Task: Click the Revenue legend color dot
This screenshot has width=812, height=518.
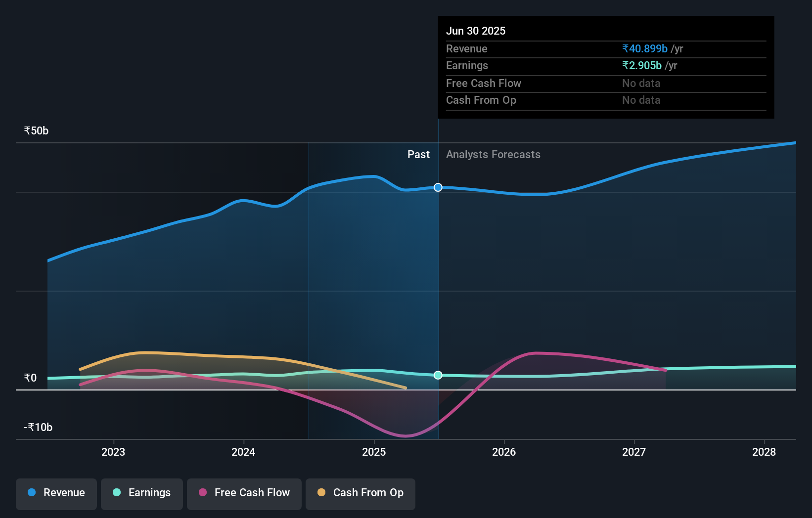Action: (31, 493)
